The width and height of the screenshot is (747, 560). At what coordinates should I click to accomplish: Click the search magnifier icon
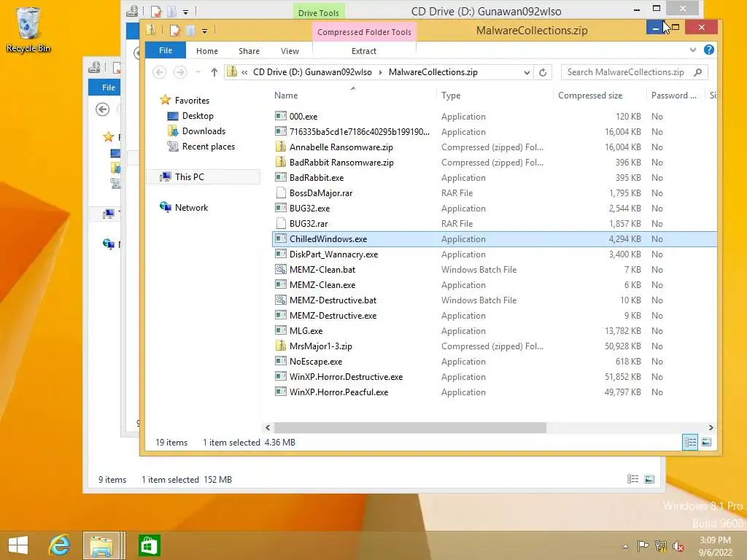[698, 72]
